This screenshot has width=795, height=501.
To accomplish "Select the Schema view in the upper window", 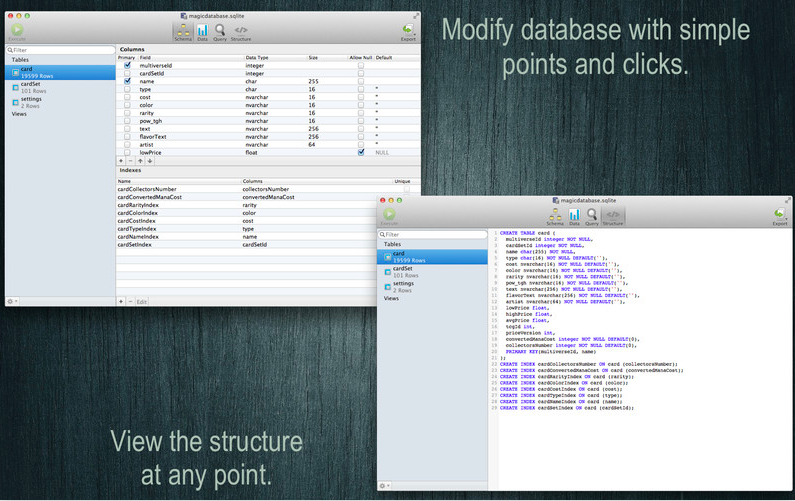I will point(183,32).
